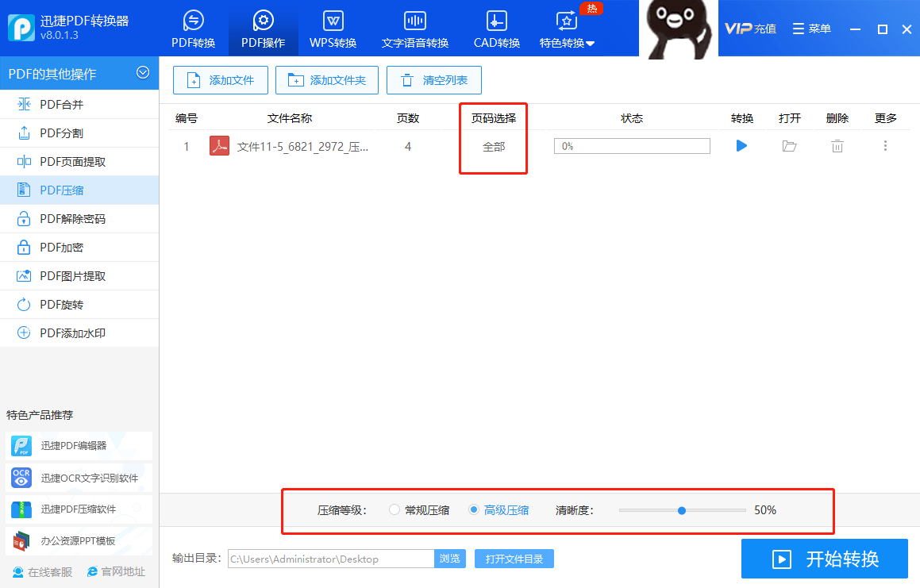Open 迅捷OCR文字识别软件 product link
This screenshot has width=920, height=588.
click(x=79, y=478)
